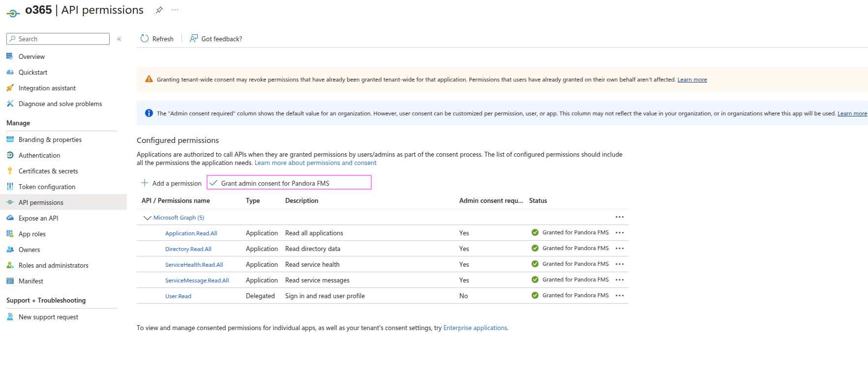Open more options for User.Read row

tap(620, 296)
